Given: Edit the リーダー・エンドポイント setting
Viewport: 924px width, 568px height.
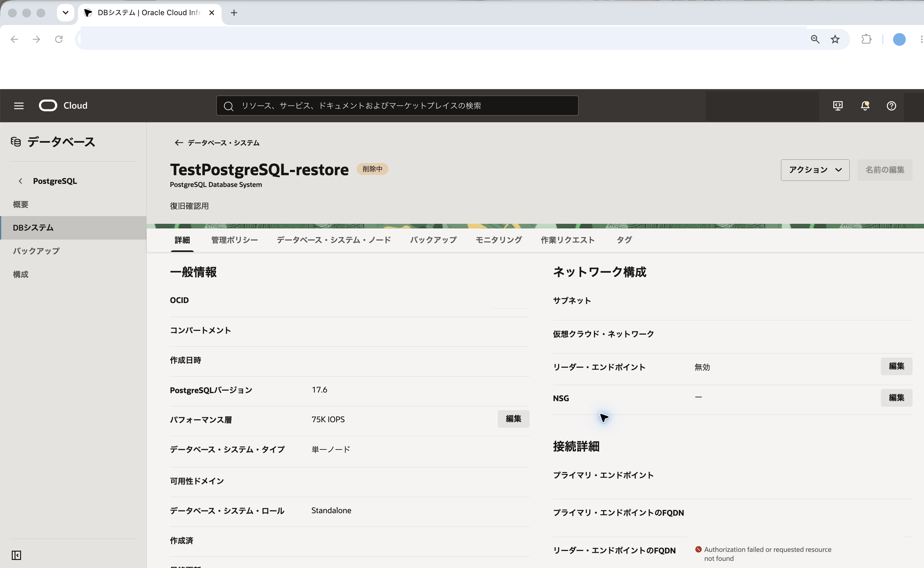Looking at the screenshot, I should coord(896,366).
